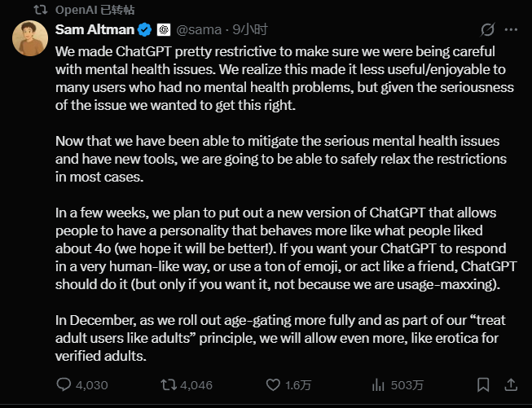Like the post with heart icon
This screenshot has height=408, width=532.
pyautogui.click(x=271, y=384)
